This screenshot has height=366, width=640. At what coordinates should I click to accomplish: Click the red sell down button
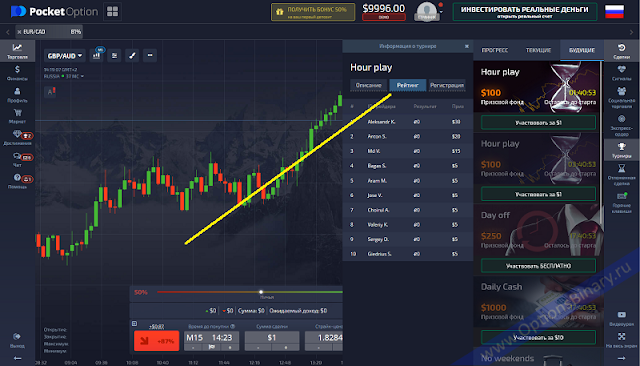tap(156, 341)
